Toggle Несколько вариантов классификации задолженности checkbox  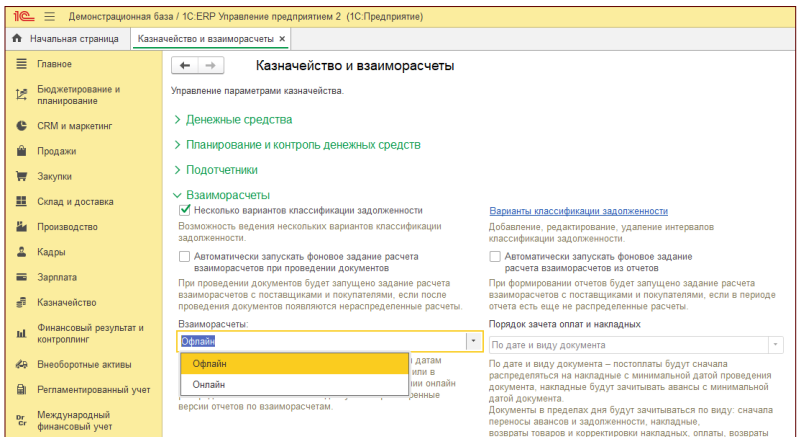[x=185, y=210]
